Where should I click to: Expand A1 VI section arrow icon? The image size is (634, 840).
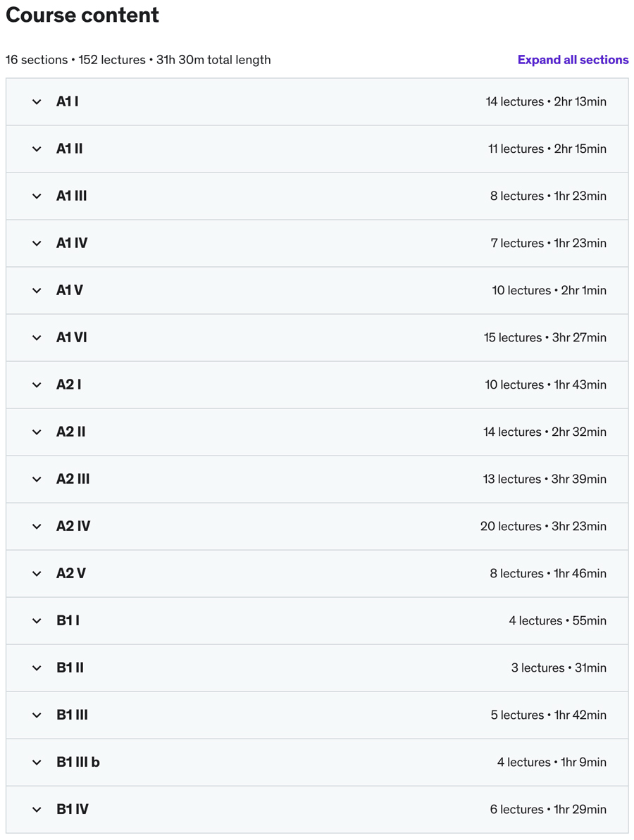37,337
